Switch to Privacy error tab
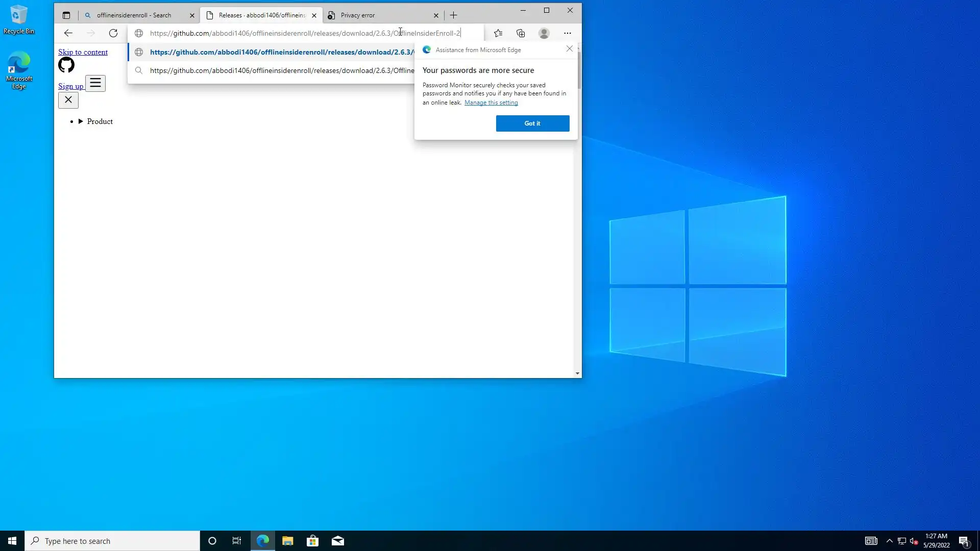The image size is (980, 551). pos(357,15)
